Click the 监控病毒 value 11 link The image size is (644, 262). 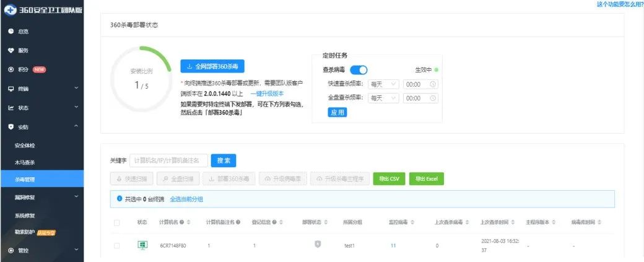click(393, 245)
